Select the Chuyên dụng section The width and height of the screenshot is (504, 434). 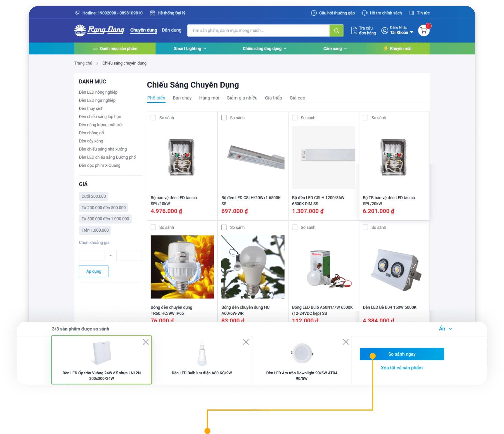[144, 30]
